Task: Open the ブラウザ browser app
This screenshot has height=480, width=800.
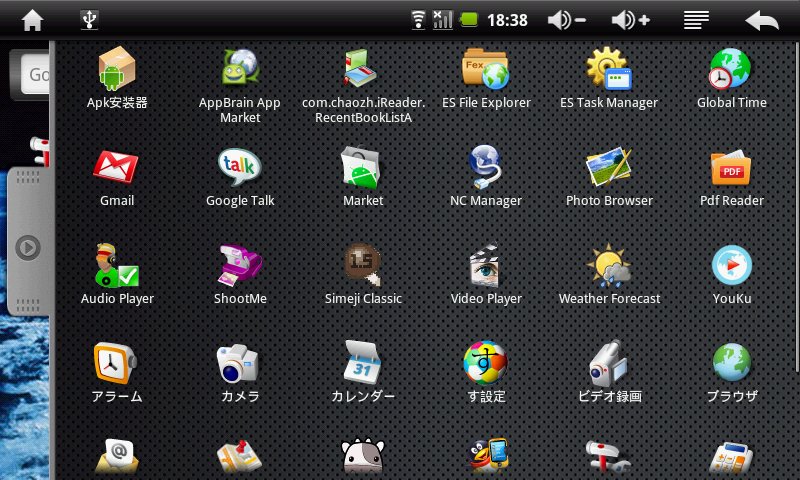Action: click(x=732, y=372)
